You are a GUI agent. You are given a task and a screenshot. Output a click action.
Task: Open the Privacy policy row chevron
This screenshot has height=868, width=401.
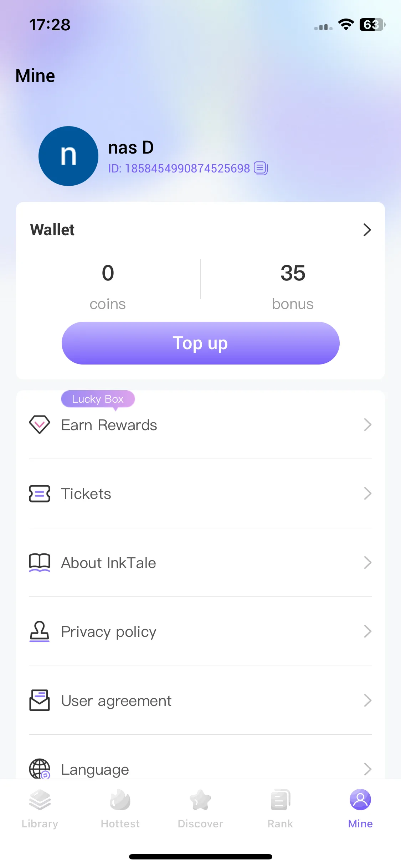[x=367, y=631]
